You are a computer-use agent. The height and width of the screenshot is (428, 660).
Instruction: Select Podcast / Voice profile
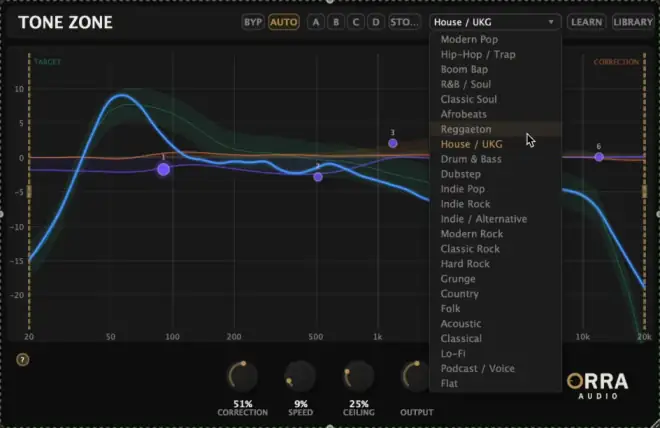point(495,368)
